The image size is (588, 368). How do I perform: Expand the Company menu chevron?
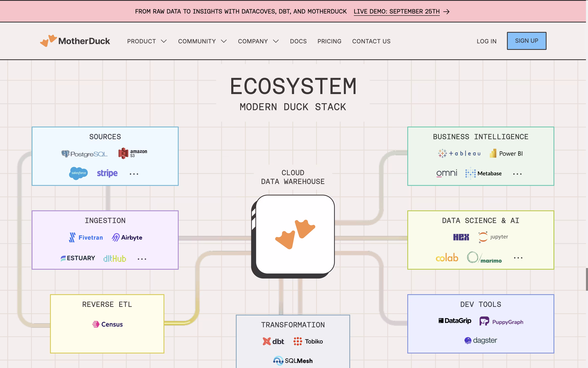pyautogui.click(x=276, y=41)
